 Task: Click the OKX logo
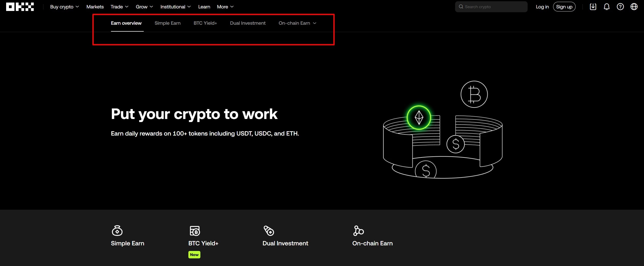click(20, 7)
